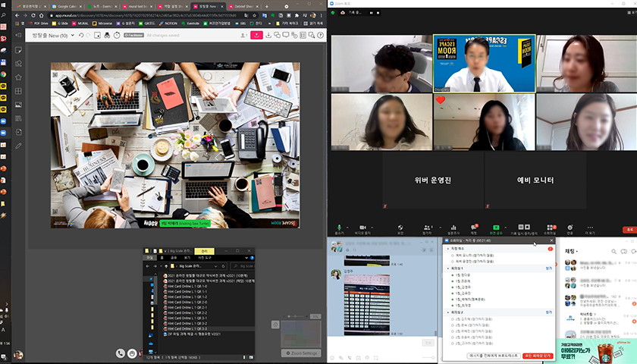Click the Join link for breakout room 1

click(548, 268)
